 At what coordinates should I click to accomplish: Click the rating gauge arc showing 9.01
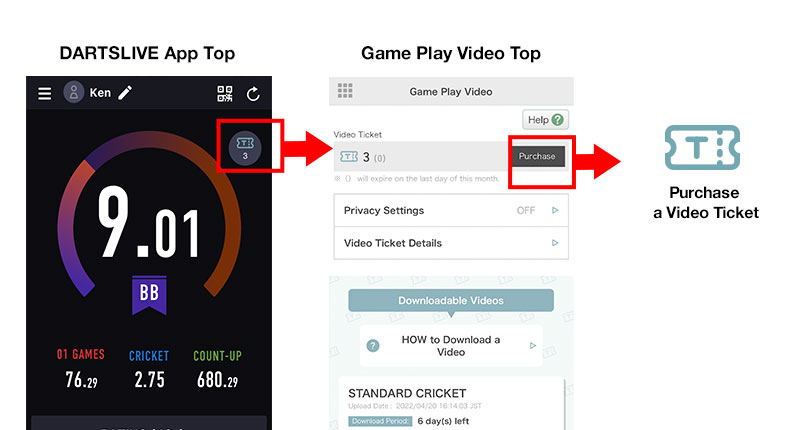pyautogui.click(x=149, y=214)
